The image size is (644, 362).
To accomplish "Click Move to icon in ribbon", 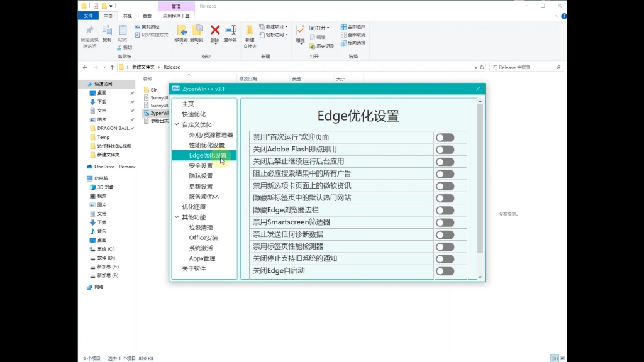I will coord(181,30).
